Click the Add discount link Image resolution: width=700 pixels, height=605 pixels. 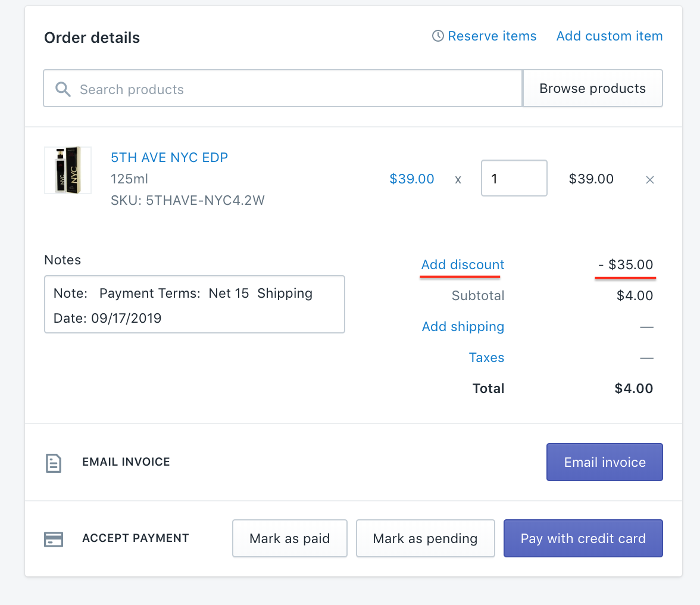(x=462, y=264)
